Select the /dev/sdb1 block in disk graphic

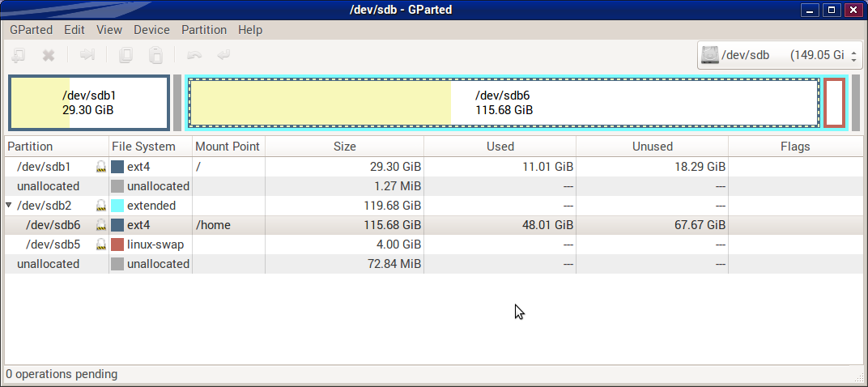(x=89, y=103)
